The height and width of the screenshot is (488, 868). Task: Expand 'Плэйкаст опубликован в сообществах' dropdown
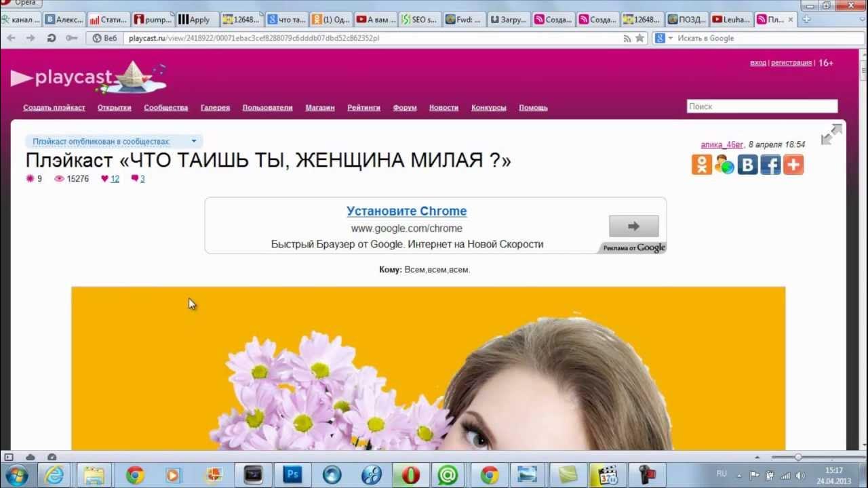tap(114, 142)
